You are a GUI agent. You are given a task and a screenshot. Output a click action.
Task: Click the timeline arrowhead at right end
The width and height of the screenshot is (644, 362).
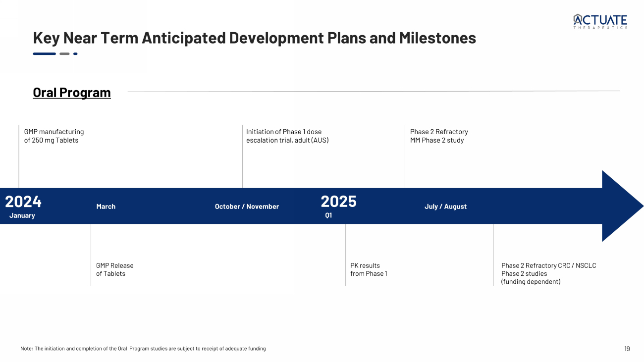point(621,206)
